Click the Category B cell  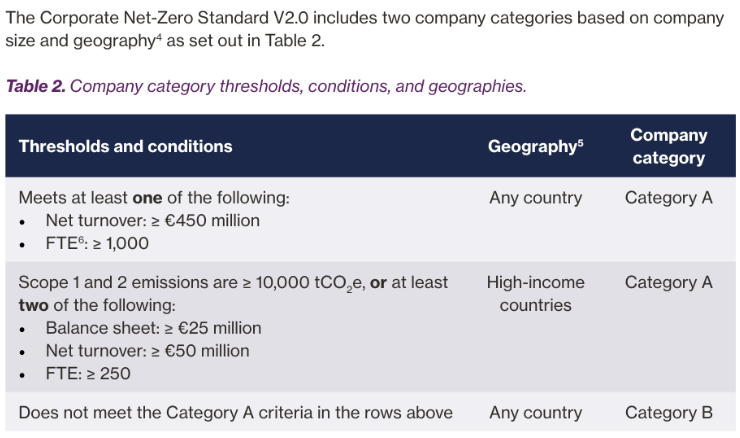[669, 413]
